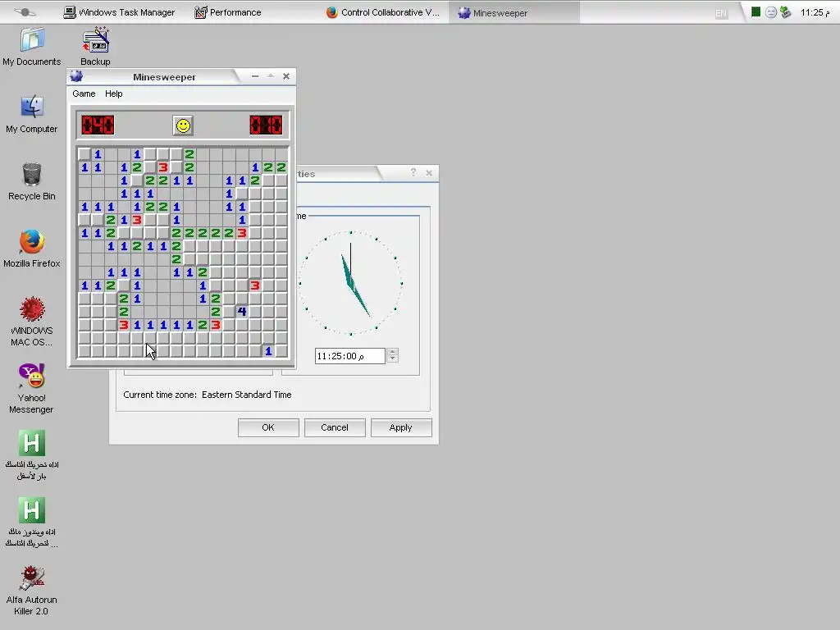Click the start icon at the taskbar's left end
This screenshot has height=630, width=840.
(25, 11)
